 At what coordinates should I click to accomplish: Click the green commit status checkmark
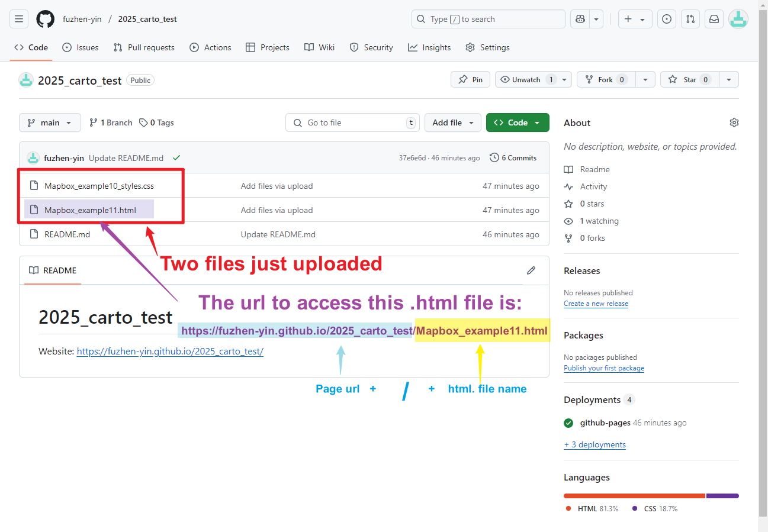coord(176,158)
